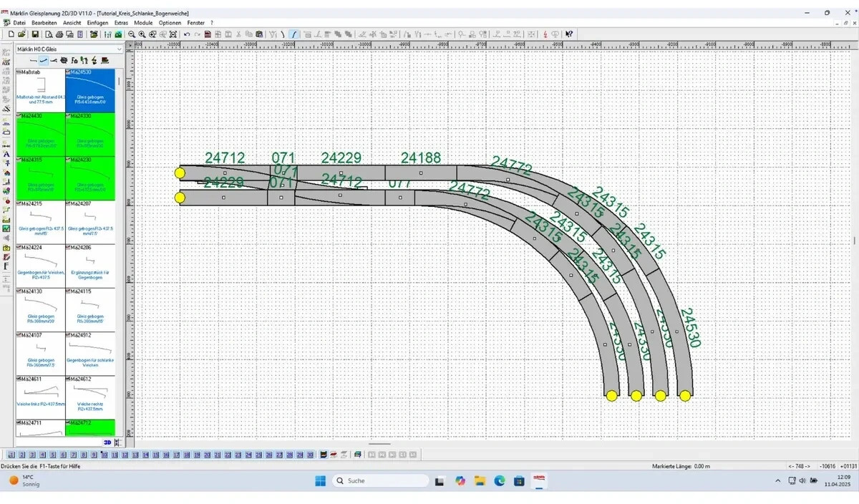
Task: Open the Module menu
Action: (x=143, y=23)
